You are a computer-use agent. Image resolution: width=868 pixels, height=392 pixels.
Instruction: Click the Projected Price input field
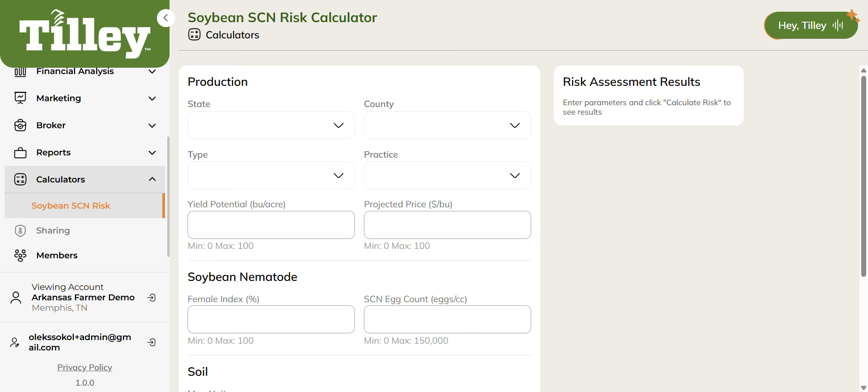(448, 225)
